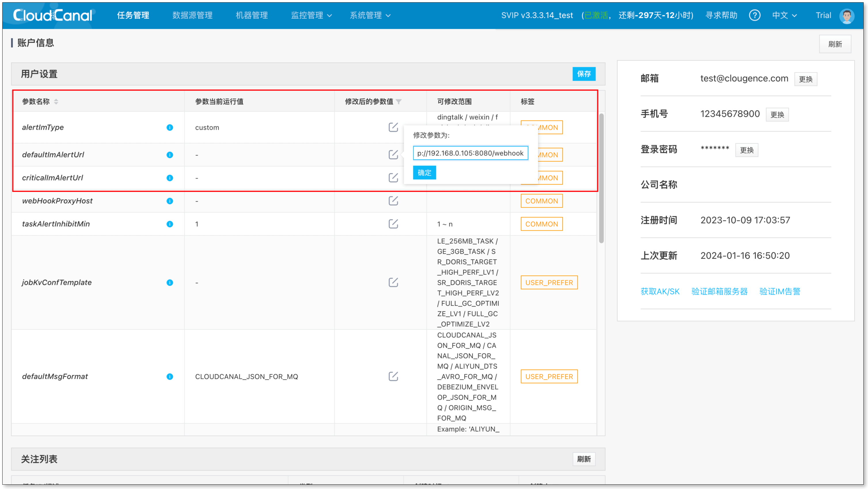Open the 机器管理 menu item
Viewport: 868px width, 489px height.
click(x=251, y=15)
